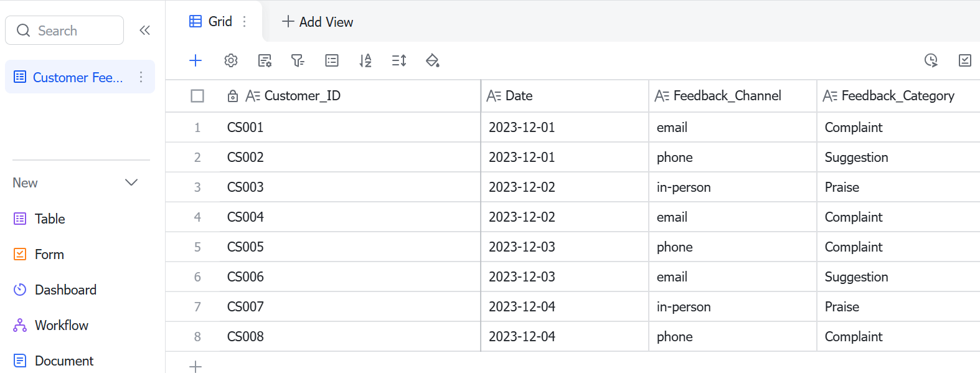
Task: Switch to the Grid view tab
Action: click(211, 21)
